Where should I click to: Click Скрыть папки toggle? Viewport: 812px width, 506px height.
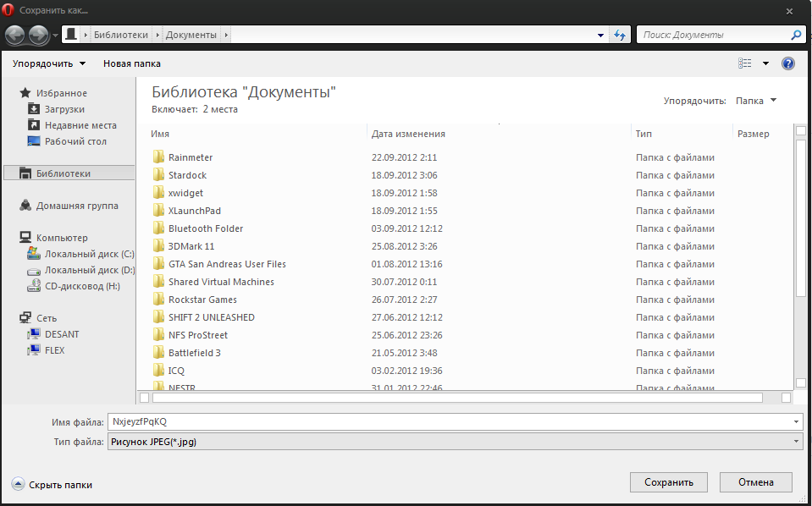point(52,485)
